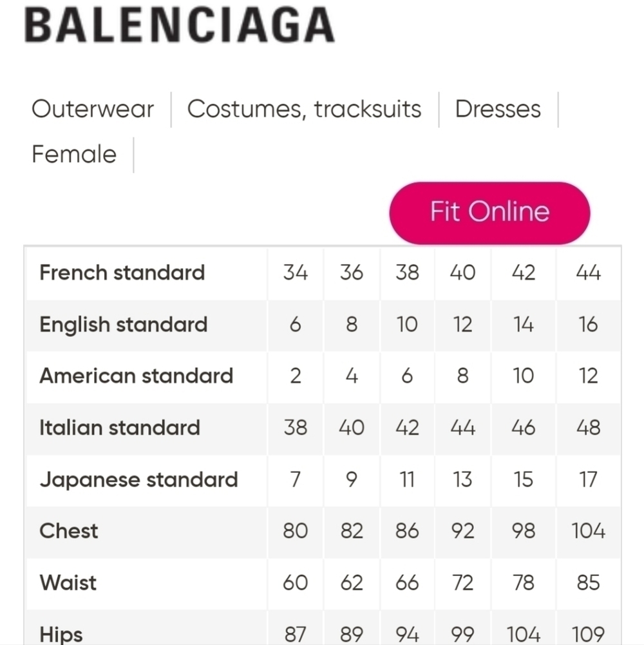The width and height of the screenshot is (644, 645).
Task: Select English standard size 16 cell
Action: [588, 324]
